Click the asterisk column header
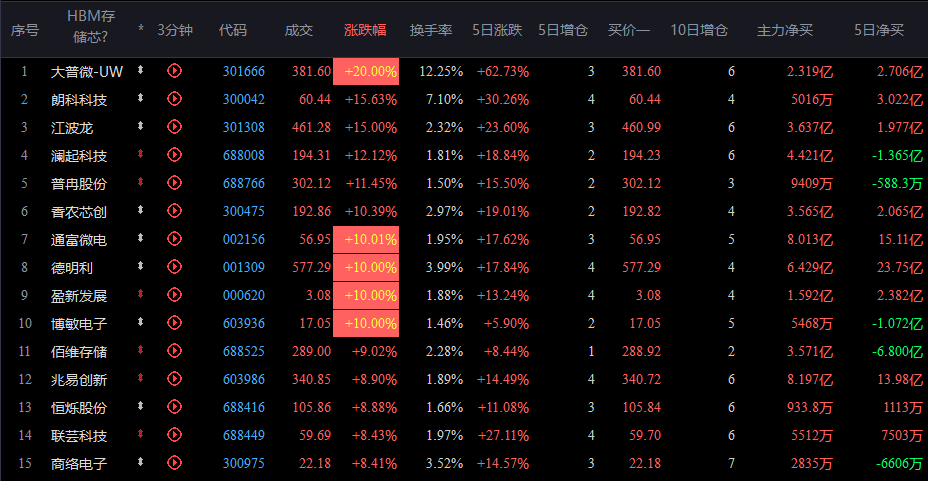The width and height of the screenshot is (928, 481). tap(141, 28)
